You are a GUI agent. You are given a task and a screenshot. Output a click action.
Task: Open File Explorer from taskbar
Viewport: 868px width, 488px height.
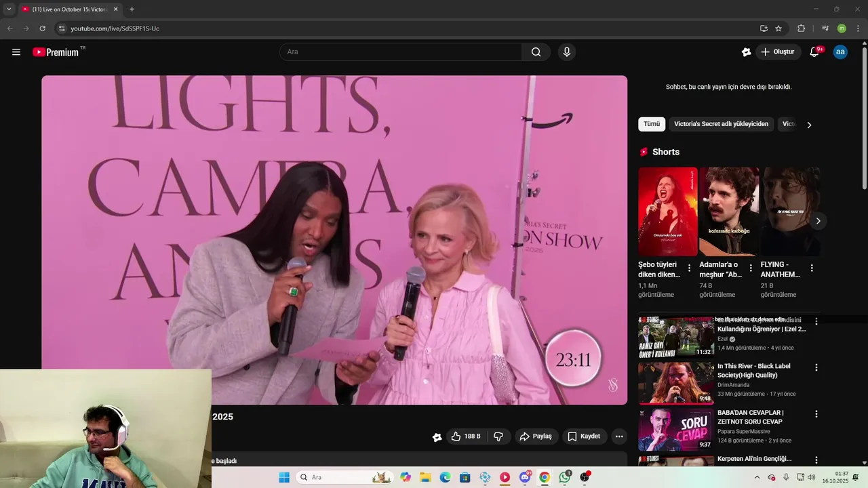pos(425,477)
